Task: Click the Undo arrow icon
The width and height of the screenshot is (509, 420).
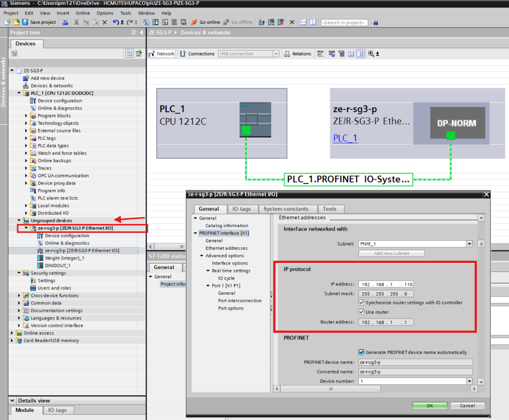Action: (116, 22)
